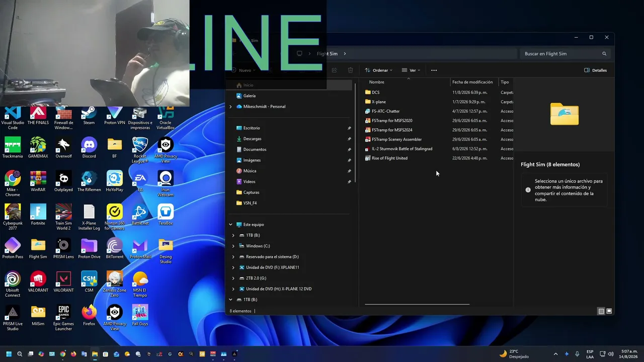
Task: Switch to details list view layout
Action: pos(601,311)
